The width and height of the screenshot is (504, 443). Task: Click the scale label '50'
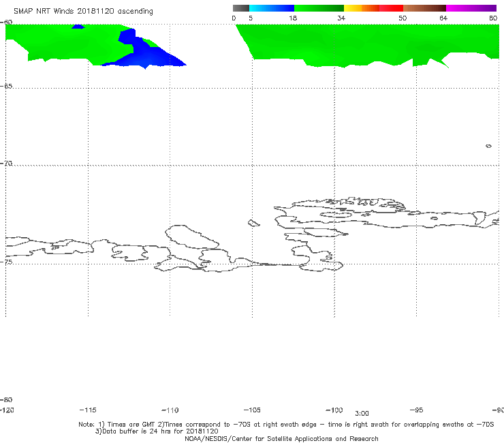tap(403, 18)
